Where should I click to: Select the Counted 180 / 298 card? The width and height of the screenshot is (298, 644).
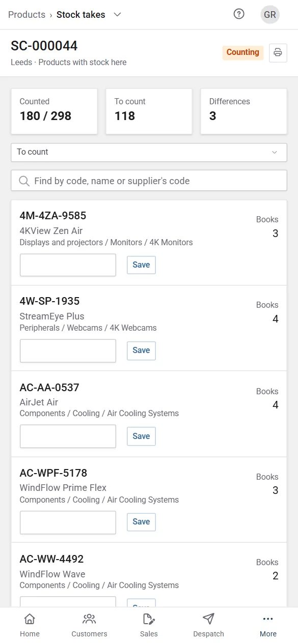pos(54,111)
